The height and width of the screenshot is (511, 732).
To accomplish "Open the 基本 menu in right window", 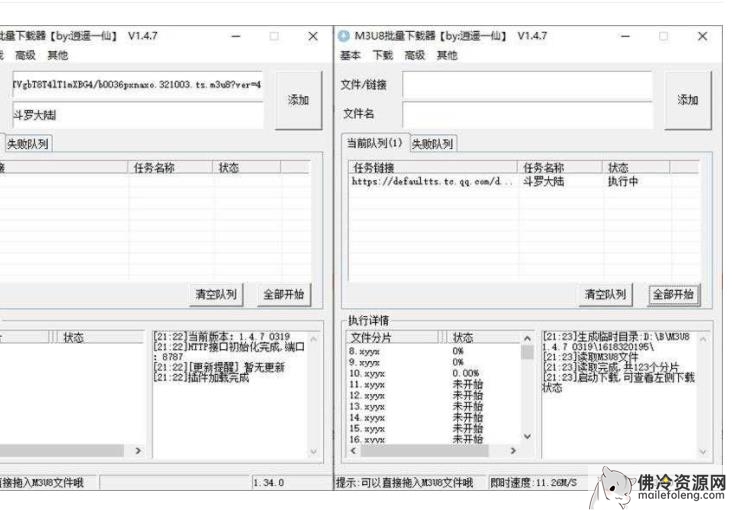I will tap(350, 55).
